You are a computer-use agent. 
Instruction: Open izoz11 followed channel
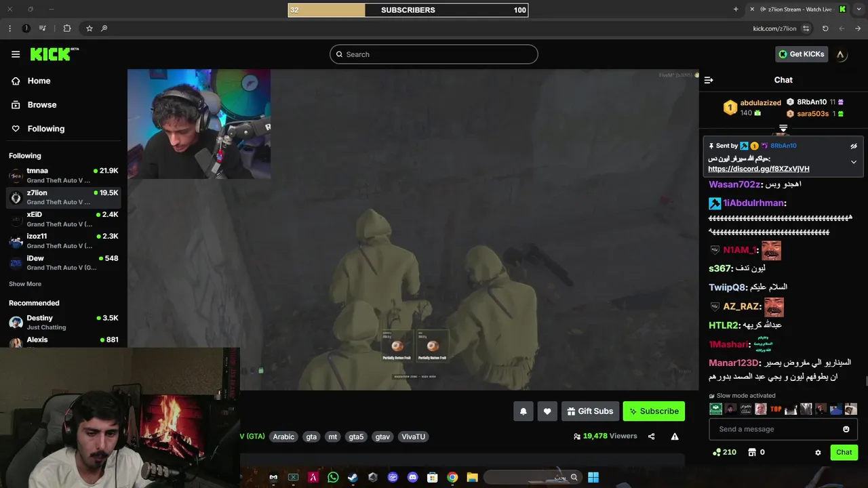(64, 241)
